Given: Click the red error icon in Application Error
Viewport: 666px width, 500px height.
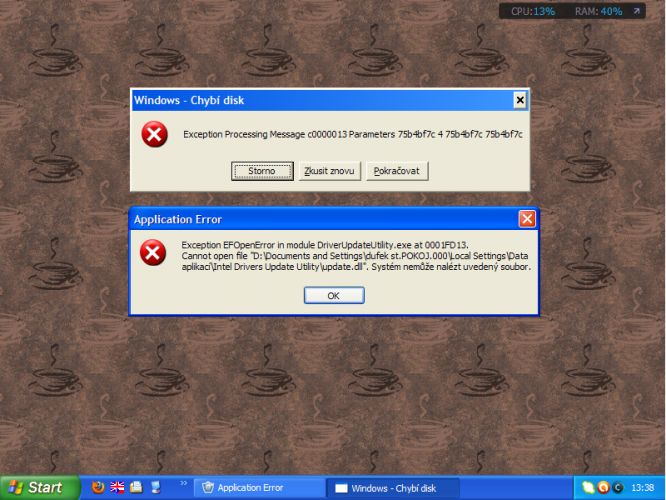Looking at the screenshot, I should click(x=153, y=252).
